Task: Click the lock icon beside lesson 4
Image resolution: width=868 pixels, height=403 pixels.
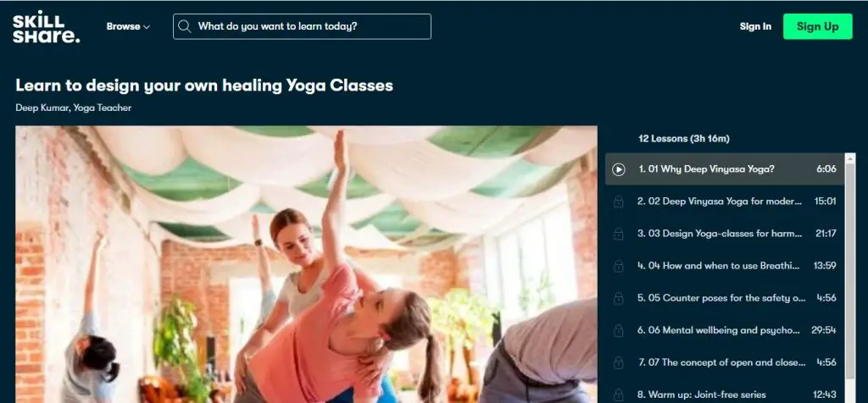Action: click(x=618, y=266)
